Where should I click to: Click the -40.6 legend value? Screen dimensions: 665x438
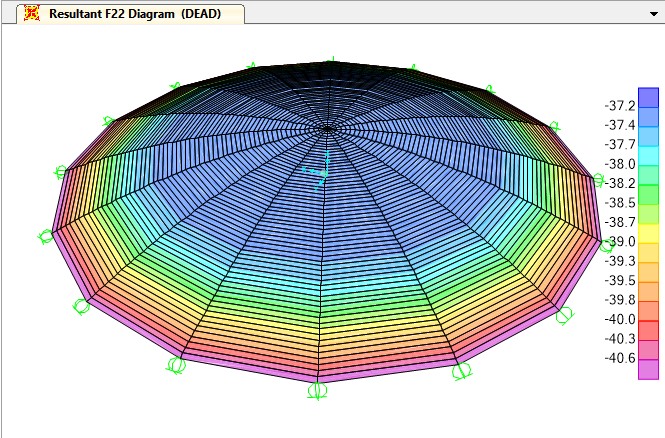coord(620,358)
